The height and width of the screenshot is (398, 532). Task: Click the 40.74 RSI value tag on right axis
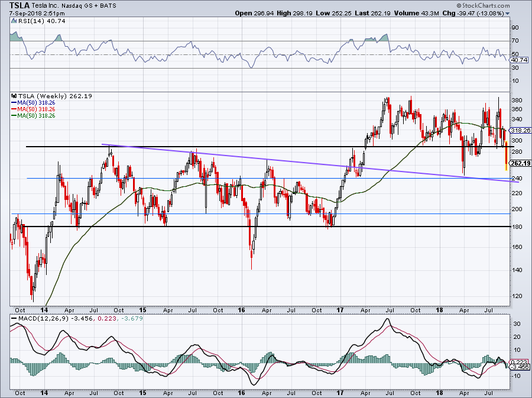[x=519, y=60]
